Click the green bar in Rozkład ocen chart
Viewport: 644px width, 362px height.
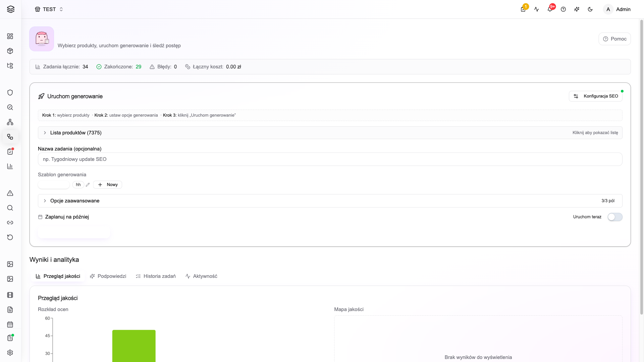coord(134,346)
